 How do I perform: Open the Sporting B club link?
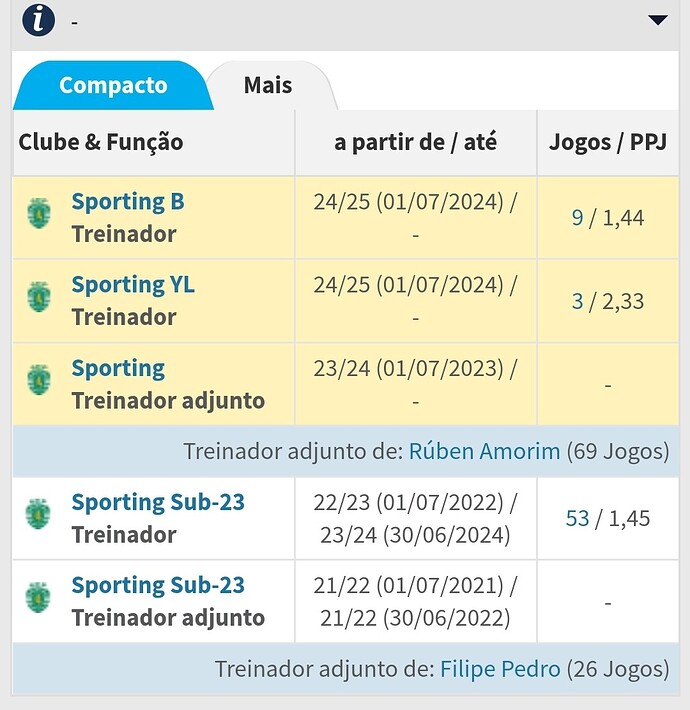[128, 202]
